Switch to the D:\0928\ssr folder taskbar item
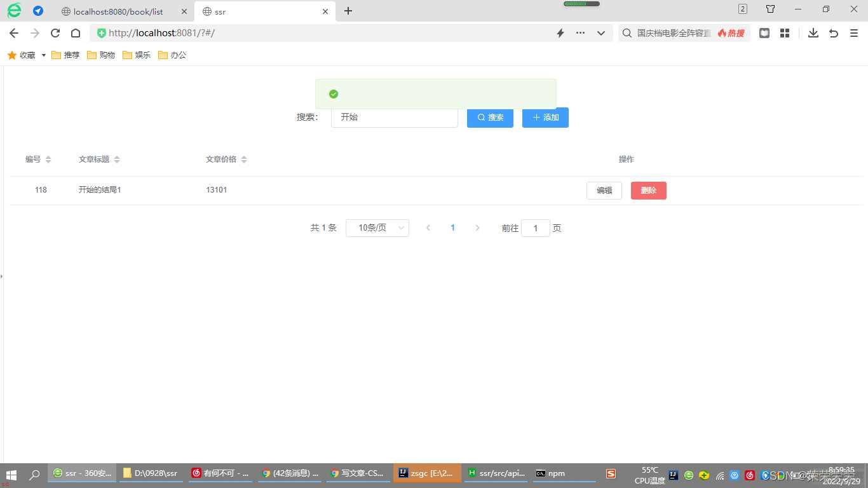This screenshot has width=868, height=488. [151, 473]
